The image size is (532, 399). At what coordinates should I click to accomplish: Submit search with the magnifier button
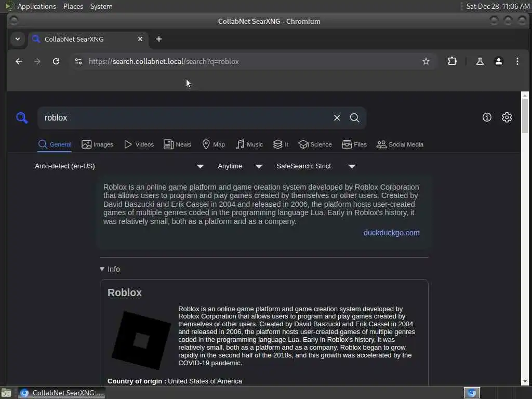[x=354, y=118]
